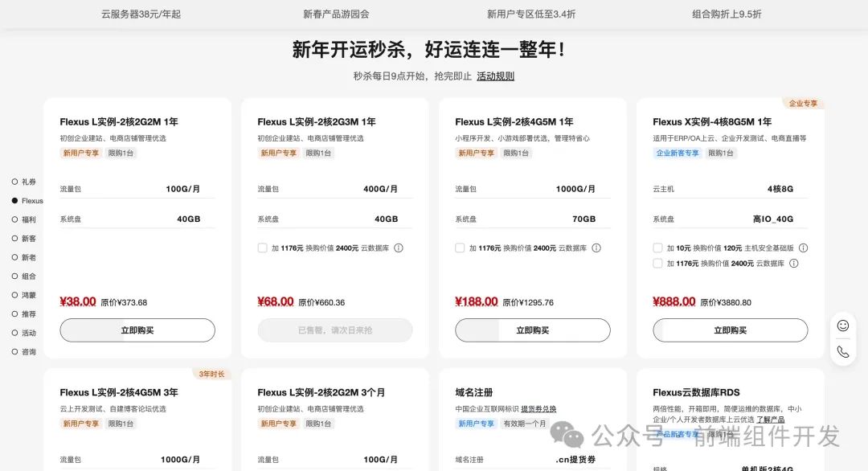The width and height of the screenshot is (868, 471).
Task: Select 礼券 in side navigation
Action: click(24, 182)
